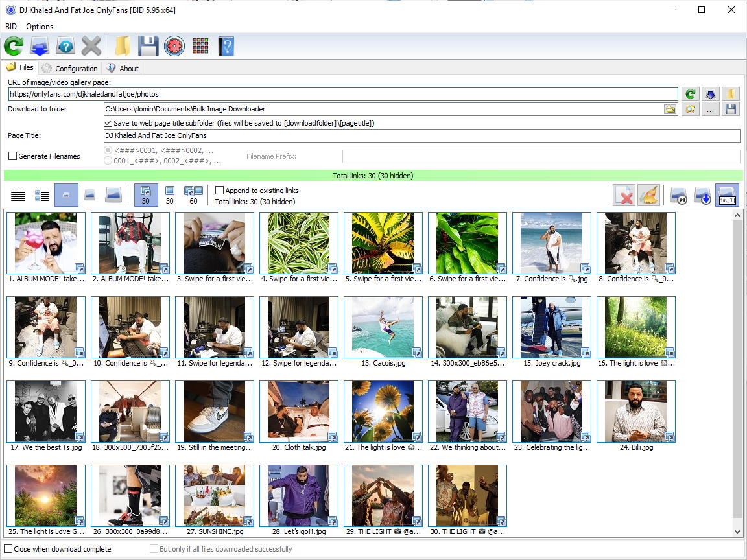This screenshot has width=747, height=560.
Task: Switch to the About tab
Action: (x=123, y=68)
